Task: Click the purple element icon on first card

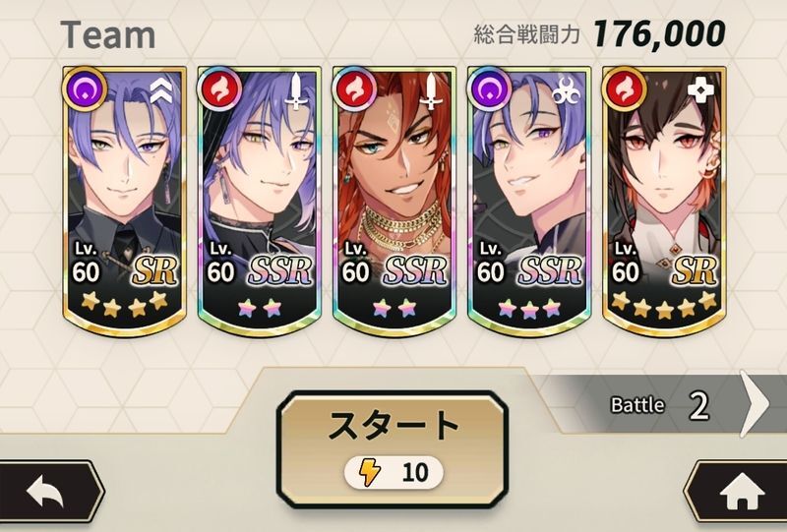Action: coord(84,89)
